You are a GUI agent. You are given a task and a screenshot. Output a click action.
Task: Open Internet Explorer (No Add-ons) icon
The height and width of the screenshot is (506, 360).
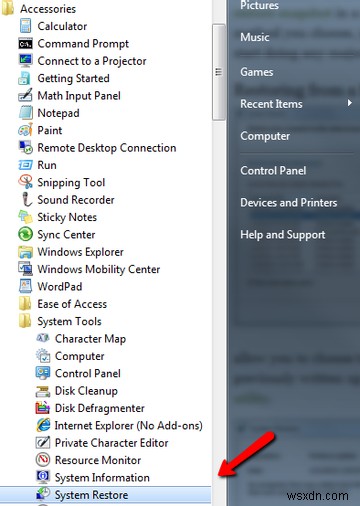[x=43, y=425]
